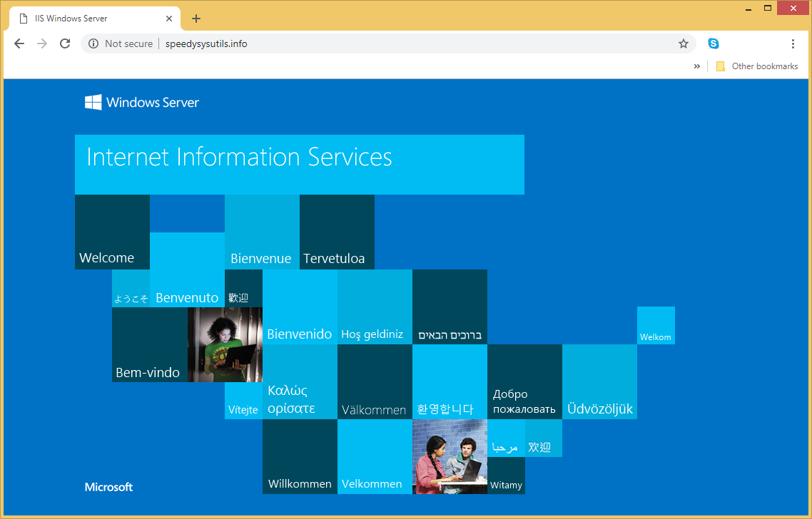Close the IIS Windows Server tab
The width and height of the screenshot is (812, 519).
[x=170, y=19]
